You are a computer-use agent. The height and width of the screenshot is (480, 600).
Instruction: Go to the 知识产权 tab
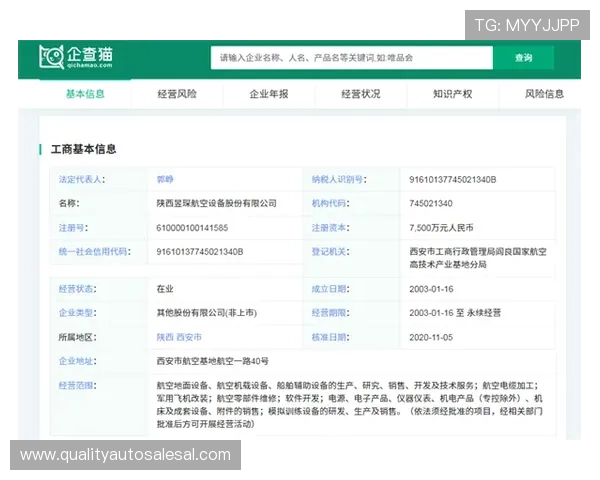tap(452, 94)
